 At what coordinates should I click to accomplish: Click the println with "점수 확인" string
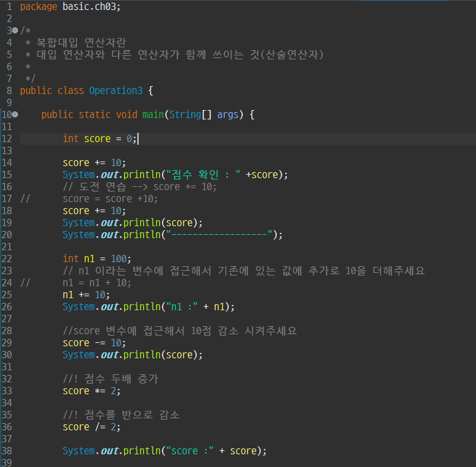(x=175, y=175)
